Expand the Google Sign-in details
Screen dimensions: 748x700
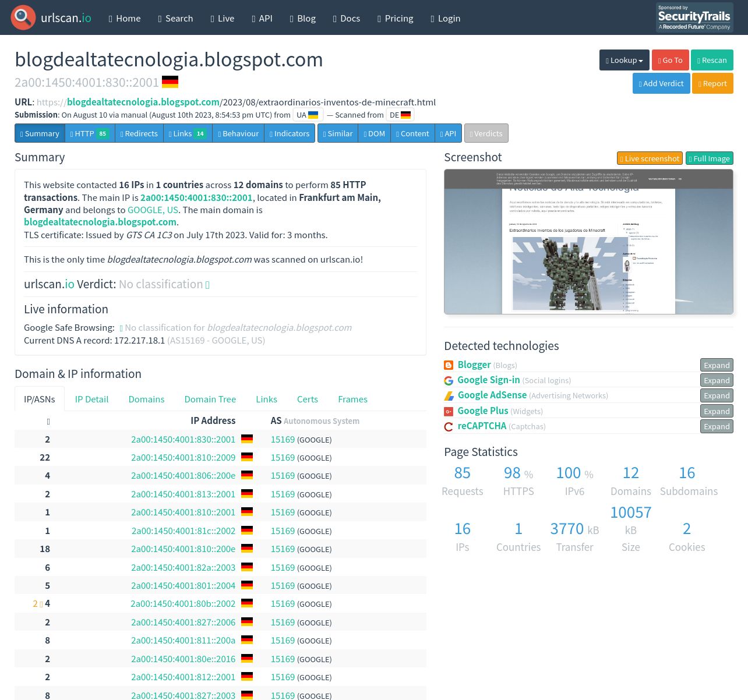pos(717,380)
